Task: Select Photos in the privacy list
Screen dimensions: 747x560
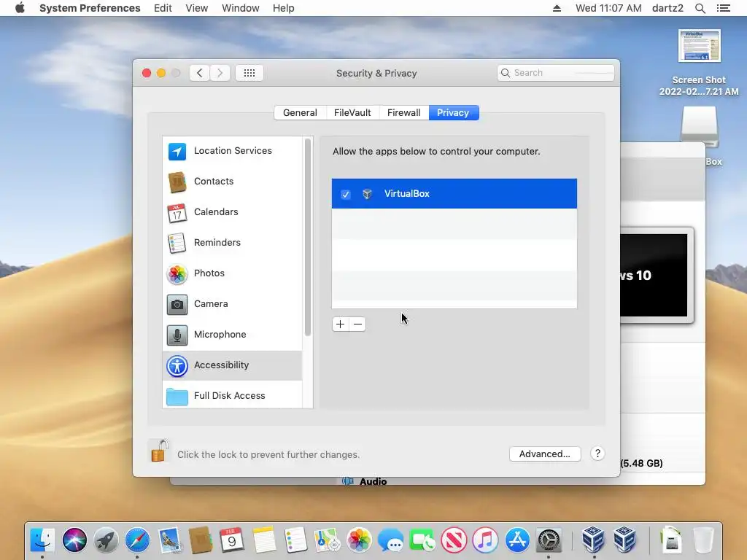Action: [x=233, y=273]
